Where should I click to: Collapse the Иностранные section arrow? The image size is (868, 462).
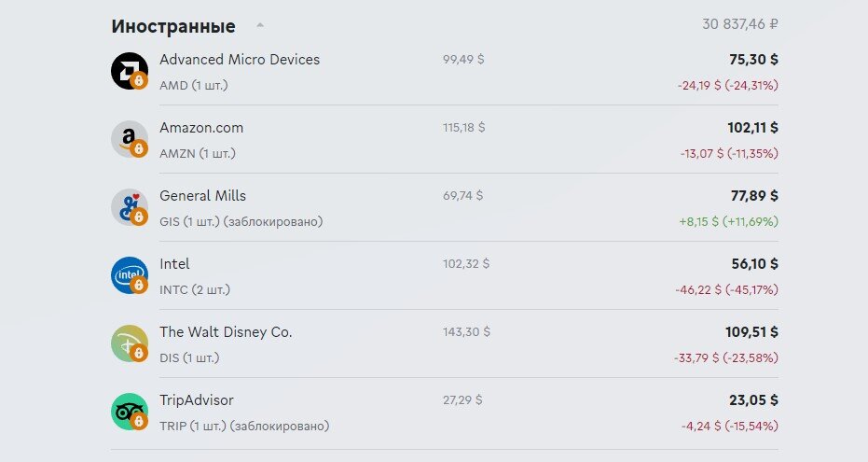[x=259, y=25]
